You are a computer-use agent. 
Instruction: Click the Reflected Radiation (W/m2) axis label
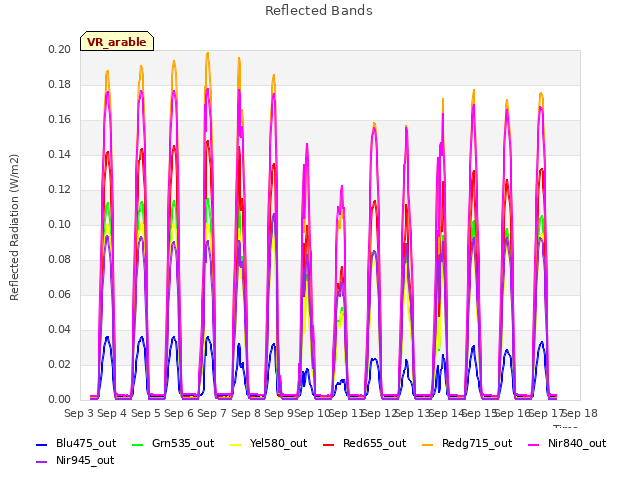(14, 227)
